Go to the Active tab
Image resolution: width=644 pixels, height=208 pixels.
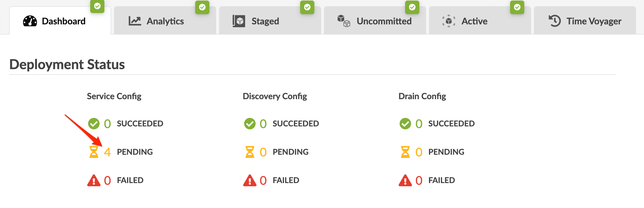tap(474, 21)
